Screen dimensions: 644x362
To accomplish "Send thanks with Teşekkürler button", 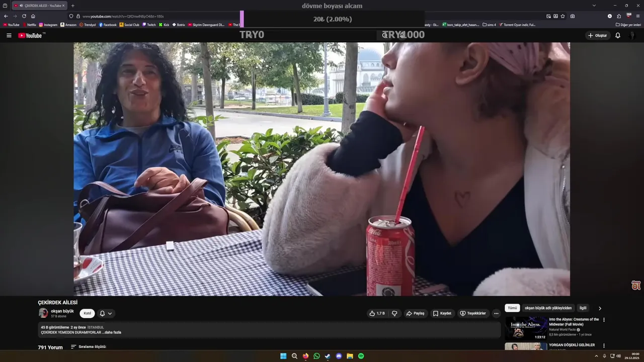I will [473, 313].
